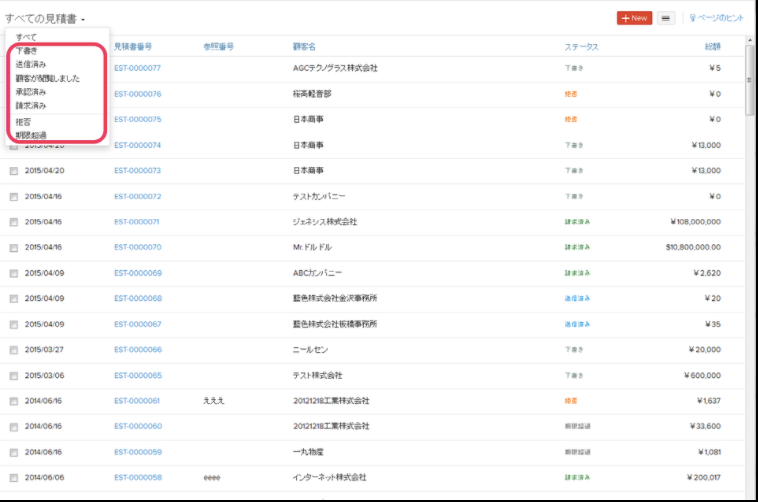Select すべて in the filter menu
This screenshot has height=502, width=758.
pos(26,37)
